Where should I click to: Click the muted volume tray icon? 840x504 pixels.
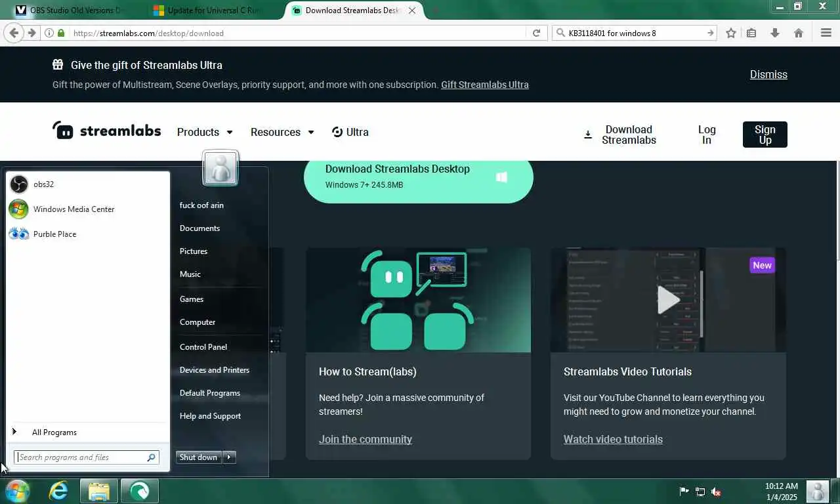point(717,491)
